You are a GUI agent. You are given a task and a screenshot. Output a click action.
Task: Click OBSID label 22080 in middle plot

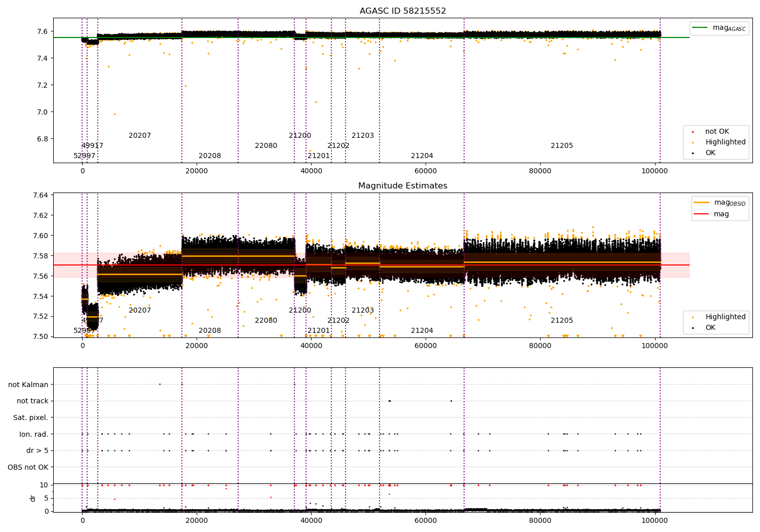click(x=266, y=321)
